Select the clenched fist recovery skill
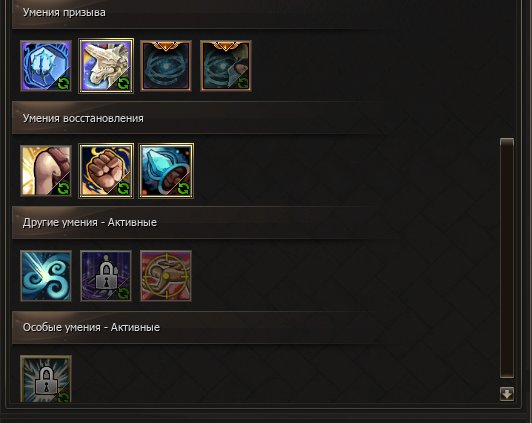 coord(106,171)
